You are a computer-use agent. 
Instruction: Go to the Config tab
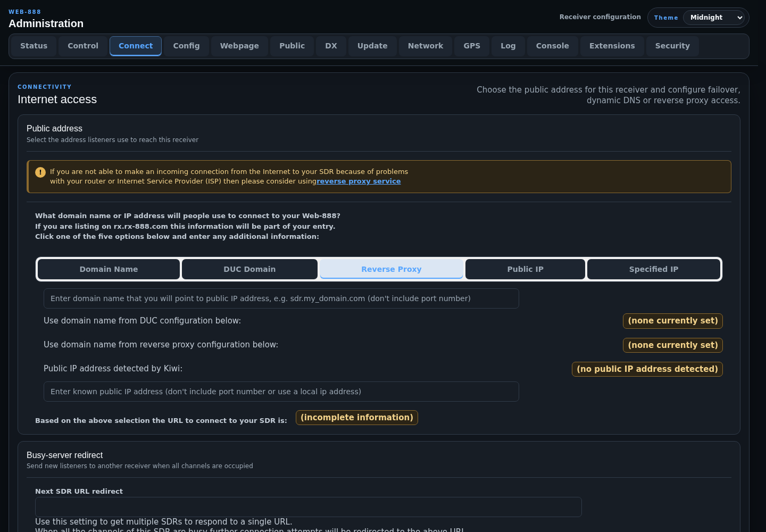[x=186, y=46]
